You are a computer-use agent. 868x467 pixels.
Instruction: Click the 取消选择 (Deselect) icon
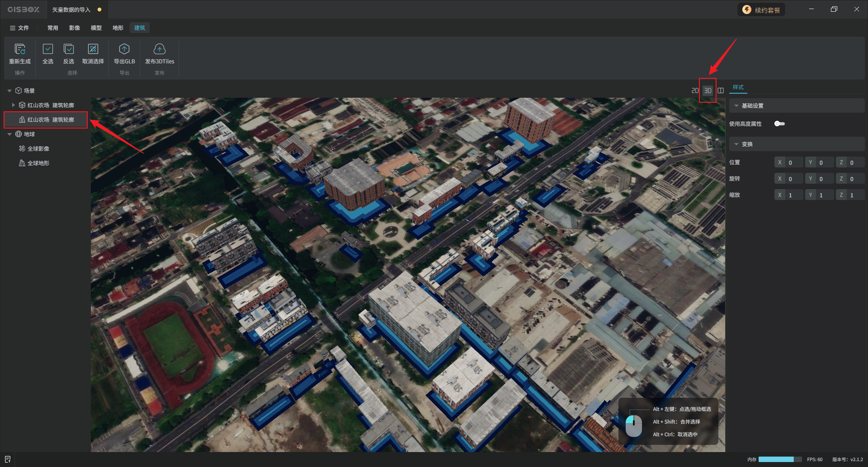[x=93, y=49]
